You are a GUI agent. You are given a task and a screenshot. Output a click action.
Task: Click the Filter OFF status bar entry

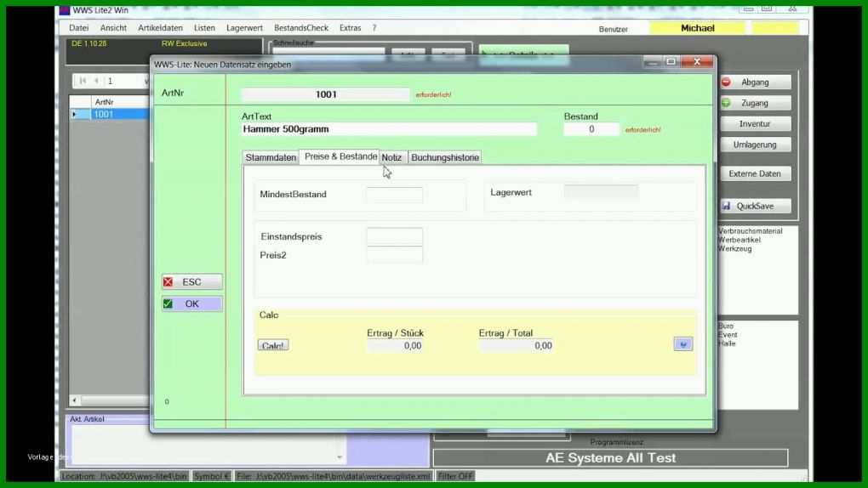point(455,476)
